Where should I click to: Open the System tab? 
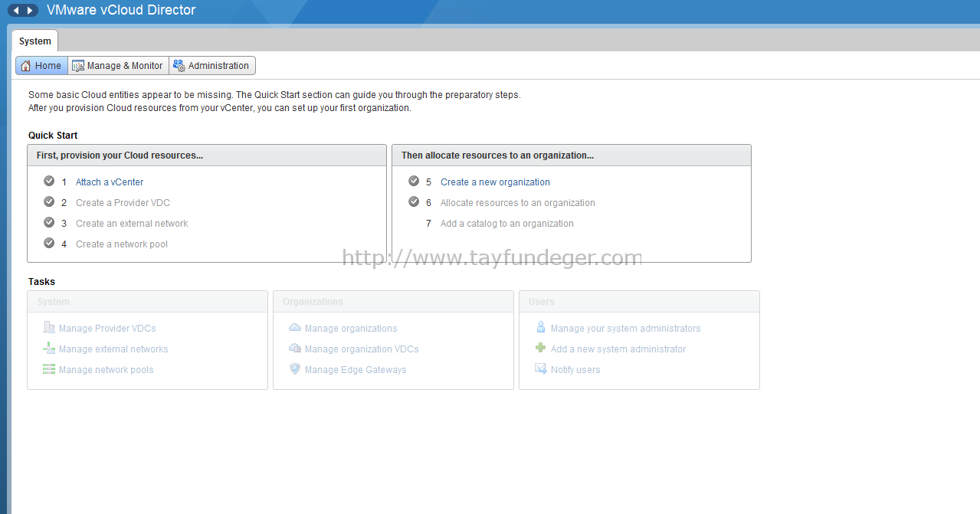(x=35, y=41)
